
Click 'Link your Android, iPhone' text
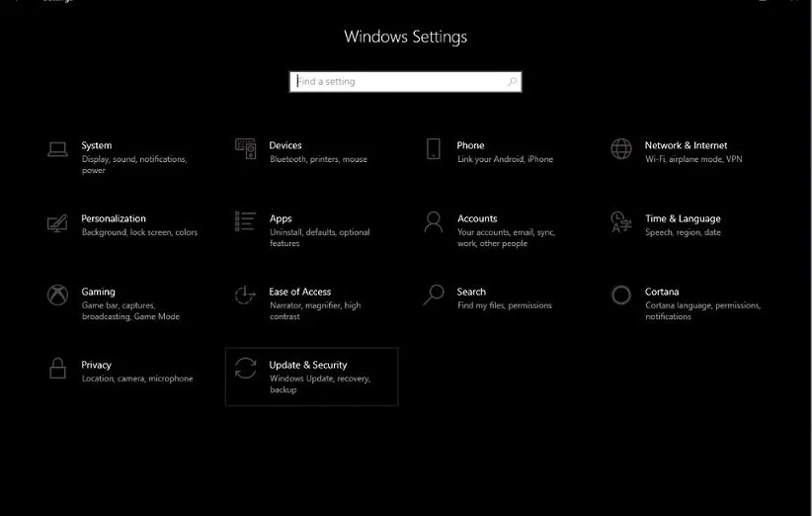pyautogui.click(x=505, y=159)
